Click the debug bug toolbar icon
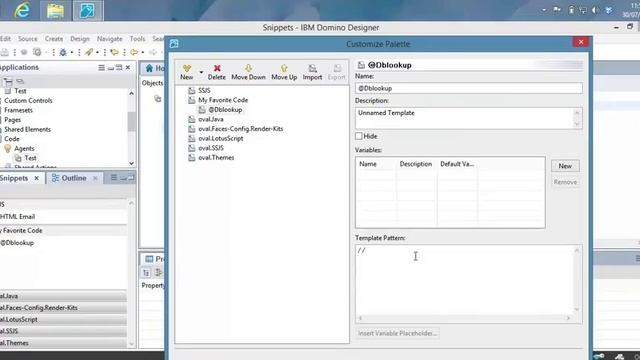This screenshot has width=640, height=360. point(63,52)
